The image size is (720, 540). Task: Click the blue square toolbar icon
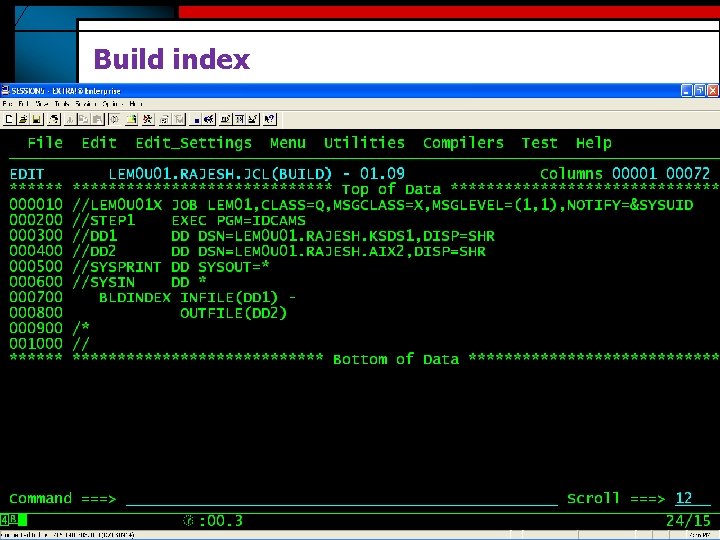tap(196, 119)
